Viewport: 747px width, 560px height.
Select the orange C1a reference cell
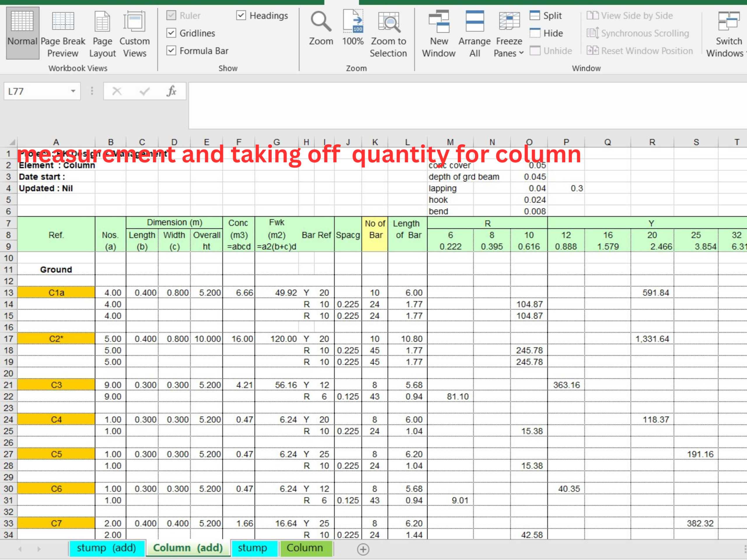56,292
